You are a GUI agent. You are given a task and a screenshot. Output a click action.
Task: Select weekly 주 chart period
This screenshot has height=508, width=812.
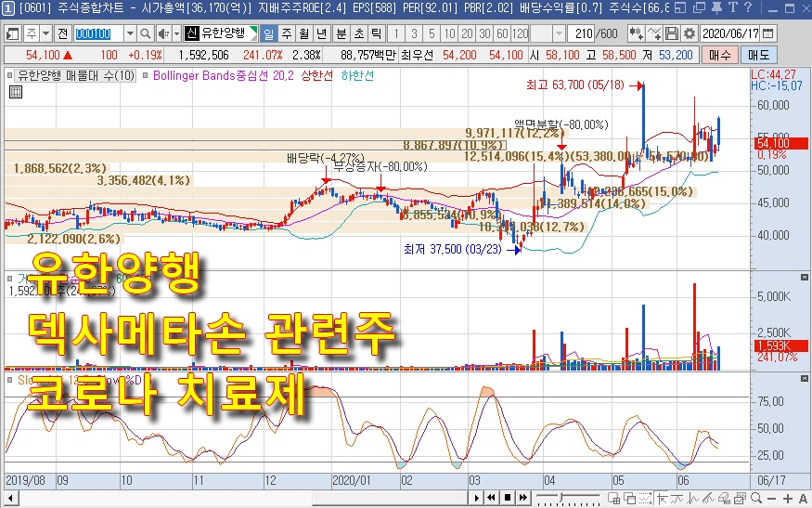[x=287, y=33]
